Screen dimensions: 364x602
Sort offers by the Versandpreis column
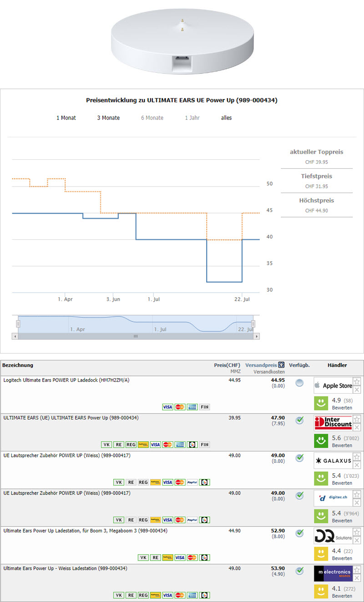click(x=261, y=365)
